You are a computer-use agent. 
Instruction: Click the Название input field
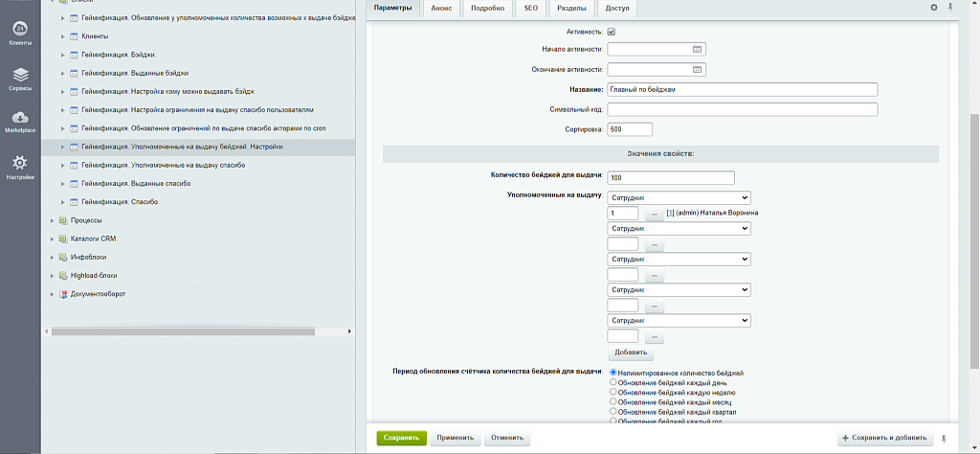(742, 89)
